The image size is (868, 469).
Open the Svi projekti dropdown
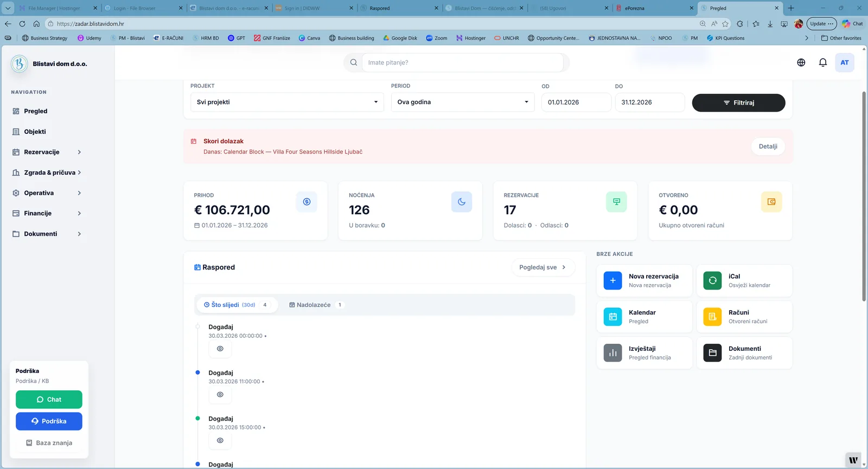point(287,102)
